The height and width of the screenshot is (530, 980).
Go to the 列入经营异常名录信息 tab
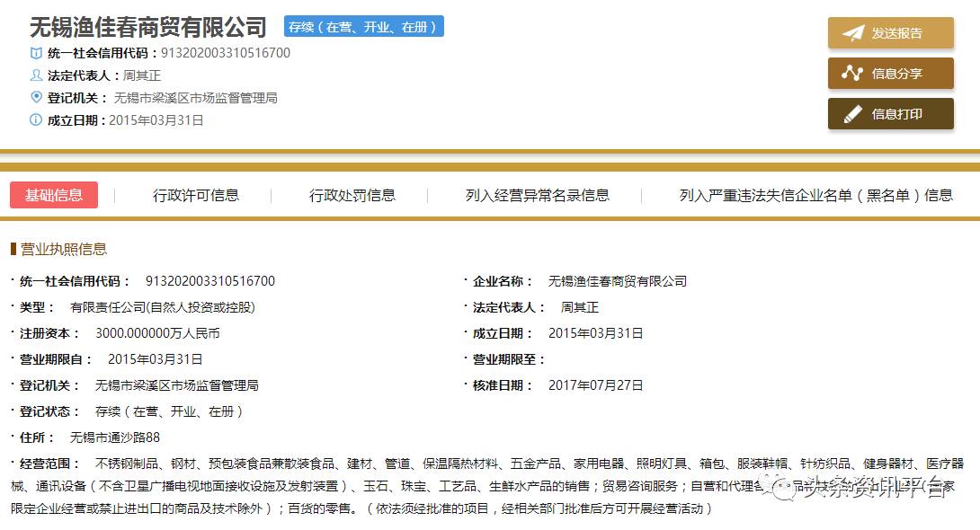click(x=537, y=195)
